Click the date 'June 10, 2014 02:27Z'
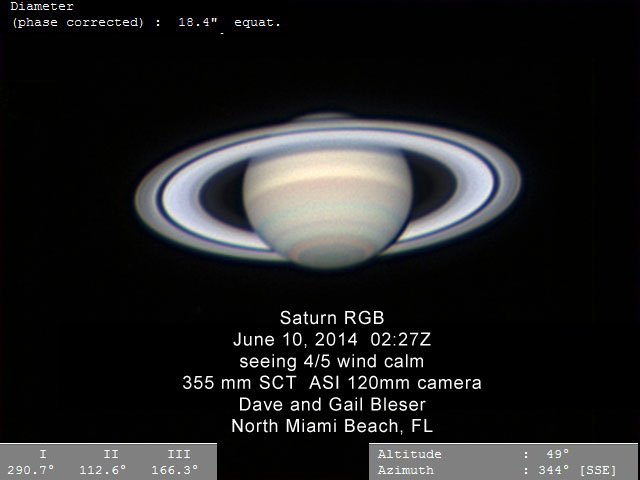Image resolution: width=640 pixels, height=480 pixels. pos(332,340)
